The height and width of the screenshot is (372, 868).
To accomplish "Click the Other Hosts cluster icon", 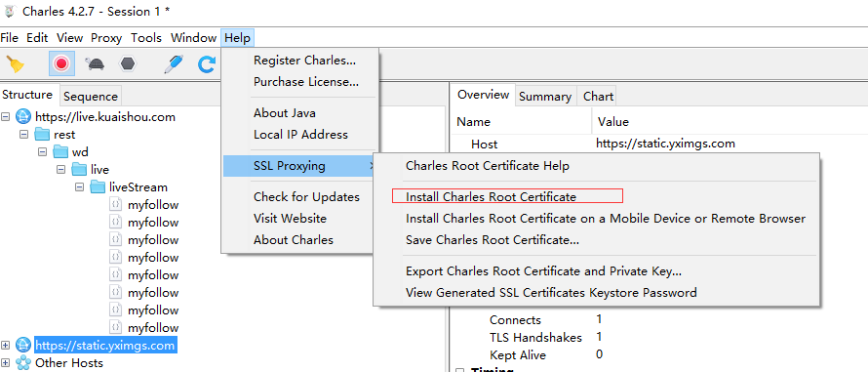I will pyautogui.click(x=23, y=363).
